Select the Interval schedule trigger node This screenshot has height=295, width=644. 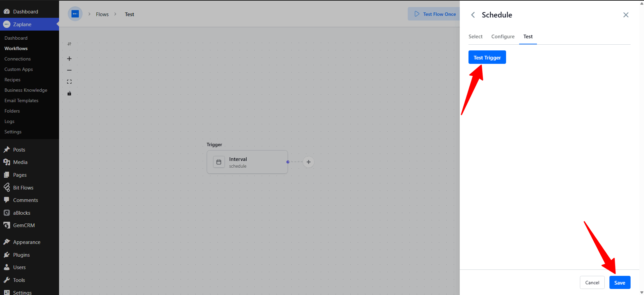pos(247,162)
